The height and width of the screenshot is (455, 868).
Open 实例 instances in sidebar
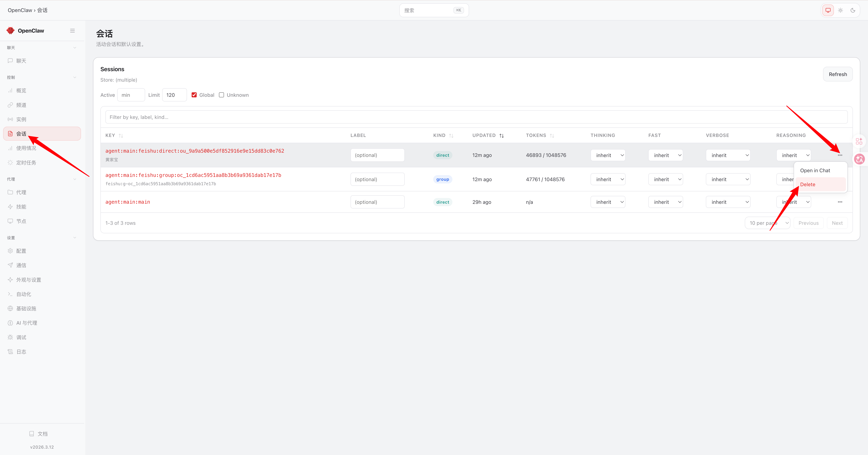[x=42, y=119]
